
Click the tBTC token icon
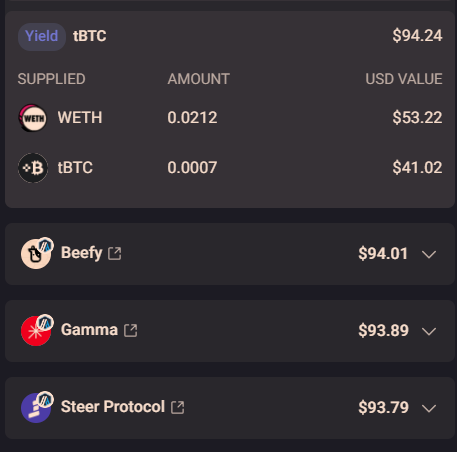coord(33,168)
